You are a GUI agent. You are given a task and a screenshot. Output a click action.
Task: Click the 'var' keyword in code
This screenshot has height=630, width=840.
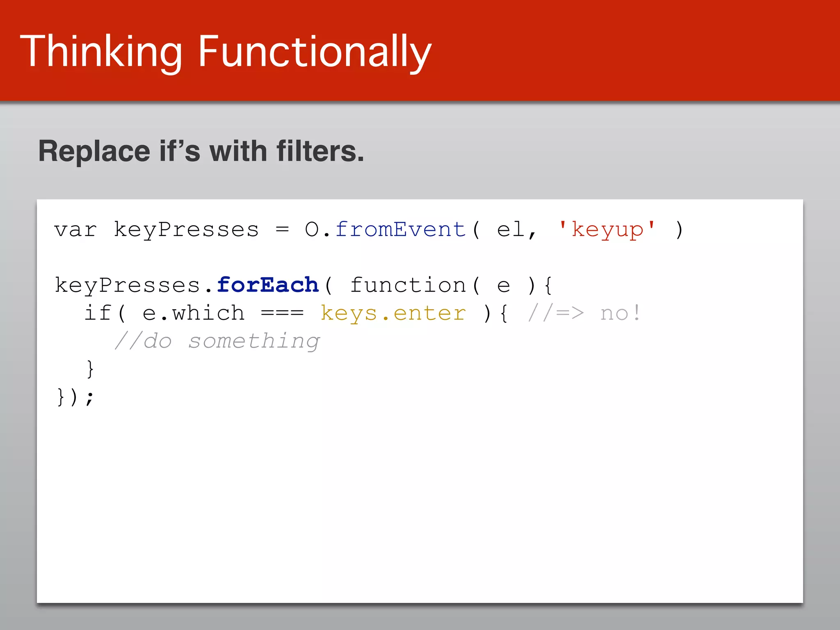(x=75, y=229)
